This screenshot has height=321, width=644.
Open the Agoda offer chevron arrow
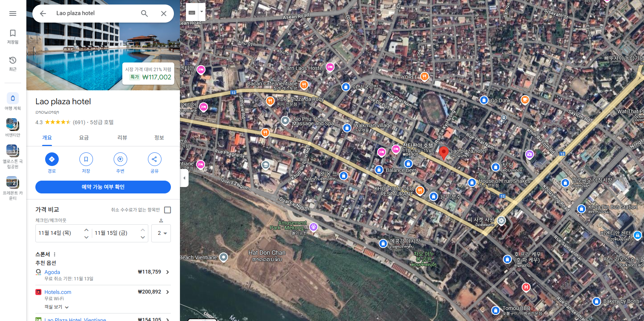point(167,272)
